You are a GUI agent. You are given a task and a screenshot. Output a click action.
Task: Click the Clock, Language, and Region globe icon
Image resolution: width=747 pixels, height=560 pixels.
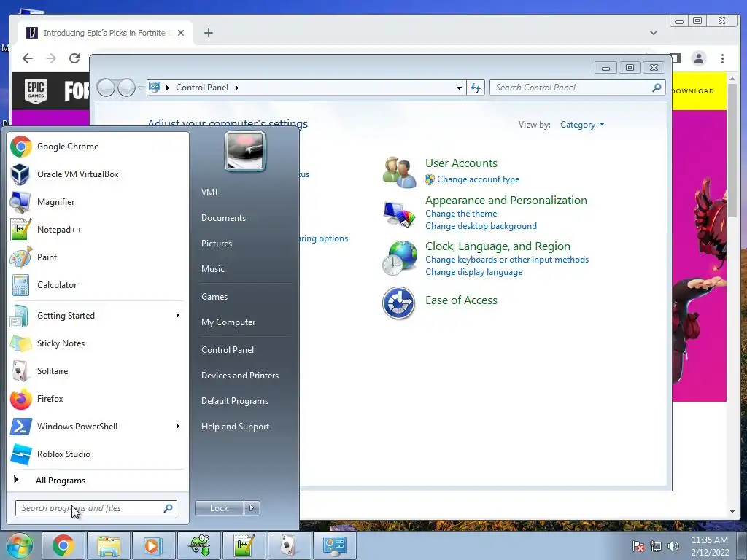[x=399, y=258]
